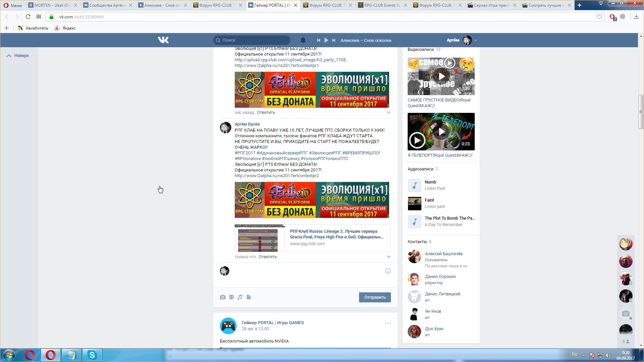This screenshot has width=644, height=362.
Task: Like the comment posted час назад
Action: point(389,113)
